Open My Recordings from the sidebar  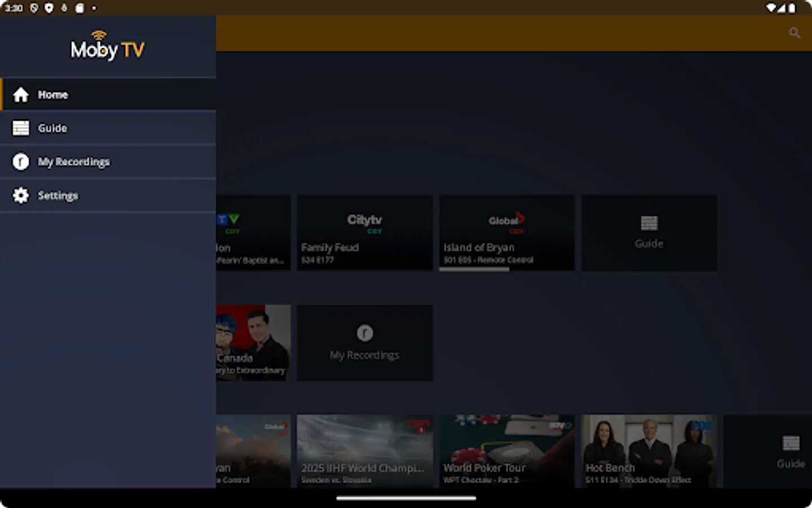74,161
